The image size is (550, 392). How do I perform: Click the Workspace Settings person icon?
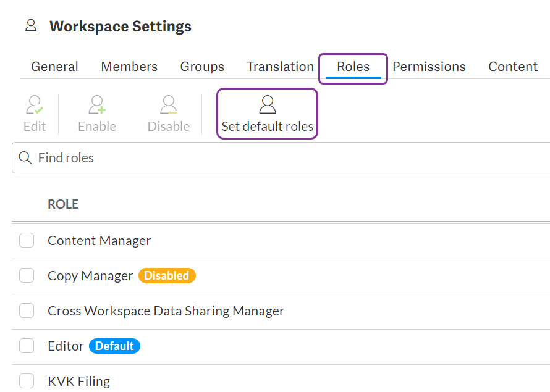[30, 26]
